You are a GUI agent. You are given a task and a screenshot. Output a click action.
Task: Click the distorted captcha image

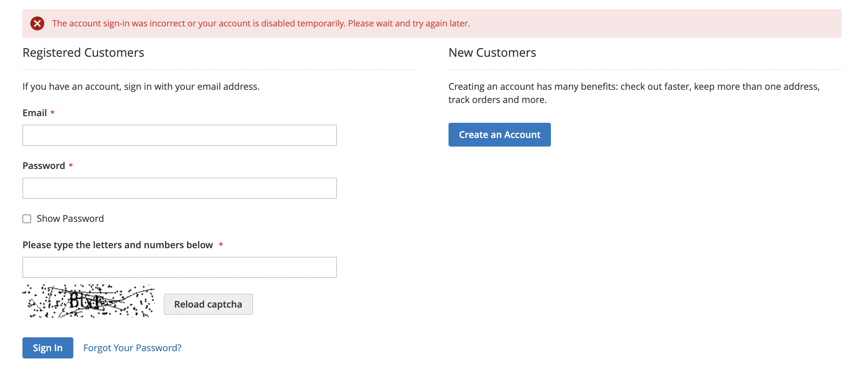[x=88, y=301]
